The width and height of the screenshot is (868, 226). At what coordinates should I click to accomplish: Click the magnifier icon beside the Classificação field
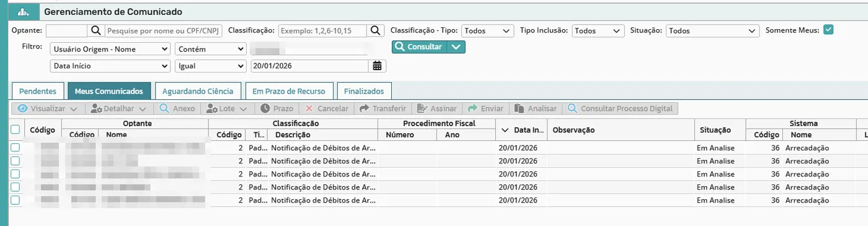point(376,30)
